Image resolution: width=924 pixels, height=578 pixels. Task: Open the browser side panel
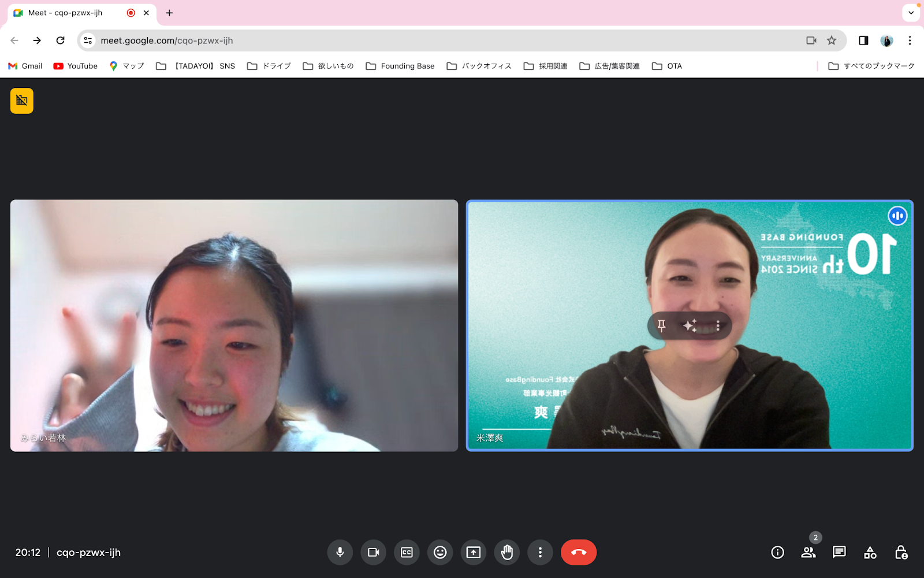863,40
